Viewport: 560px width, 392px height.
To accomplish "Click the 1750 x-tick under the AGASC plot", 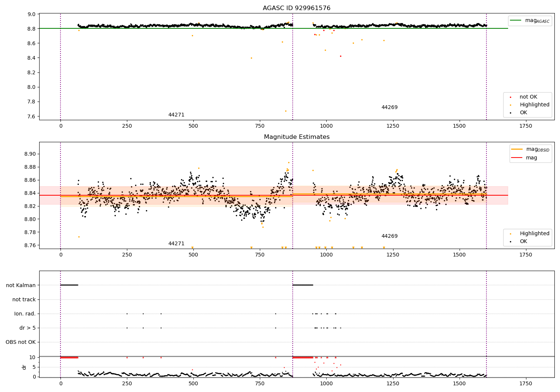I will click(526, 126).
